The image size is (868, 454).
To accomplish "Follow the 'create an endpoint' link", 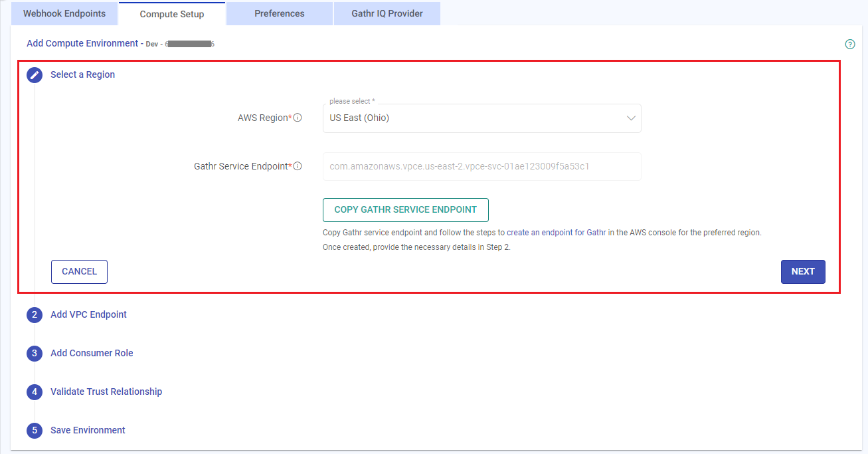I will [x=539, y=233].
